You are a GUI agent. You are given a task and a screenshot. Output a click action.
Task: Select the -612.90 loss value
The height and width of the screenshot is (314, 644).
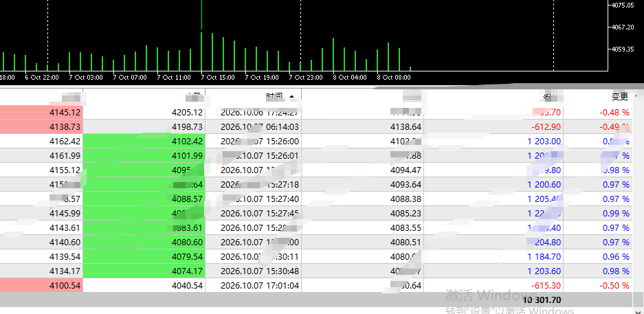click(x=546, y=127)
